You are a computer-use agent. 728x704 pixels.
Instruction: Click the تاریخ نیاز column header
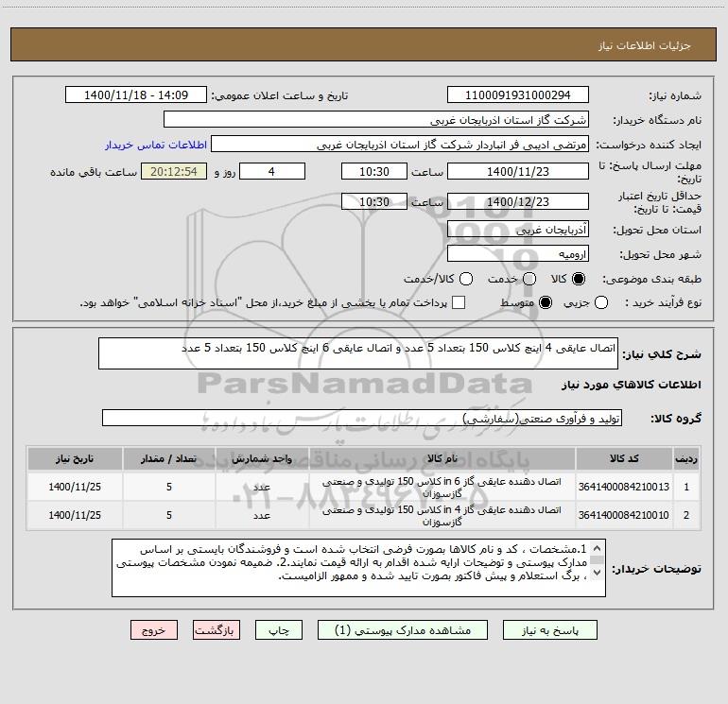(75, 458)
